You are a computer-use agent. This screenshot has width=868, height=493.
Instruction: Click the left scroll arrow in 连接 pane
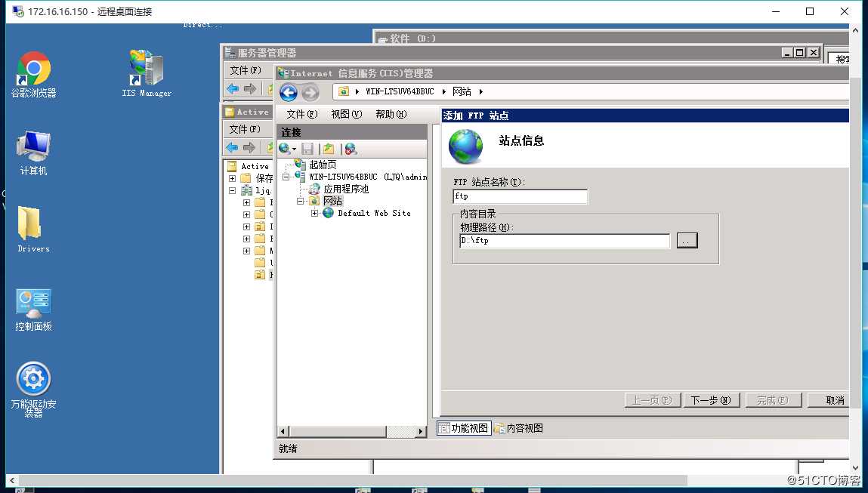click(283, 431)
